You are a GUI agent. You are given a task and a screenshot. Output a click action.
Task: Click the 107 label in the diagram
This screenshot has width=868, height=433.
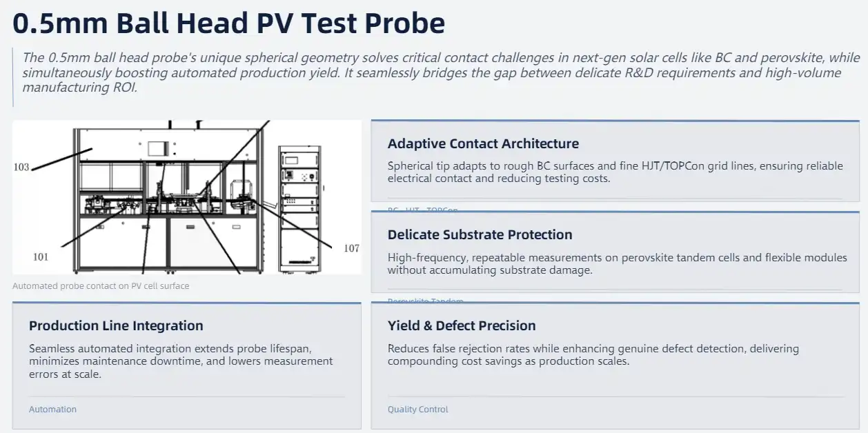[351, 248]
